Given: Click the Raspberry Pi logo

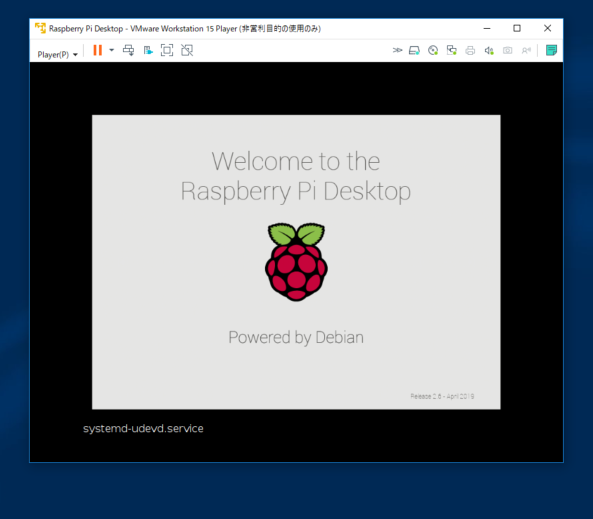Looking at the screenshot, I should (296, 262).
